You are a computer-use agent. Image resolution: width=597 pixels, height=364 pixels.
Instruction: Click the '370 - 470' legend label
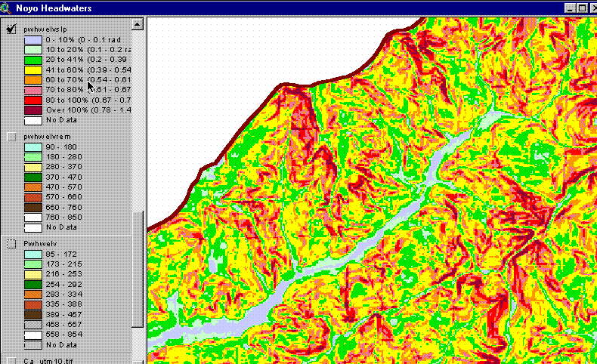tap(64, 177)
